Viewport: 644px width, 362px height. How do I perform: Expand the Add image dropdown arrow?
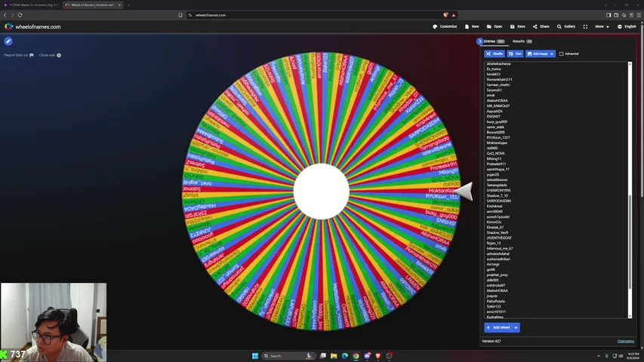pos(552,54)
